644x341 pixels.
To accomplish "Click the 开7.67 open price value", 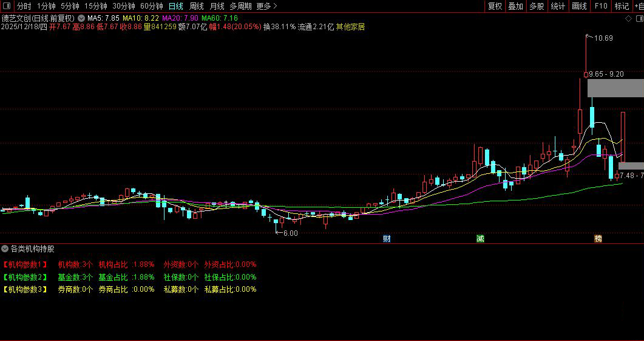I will click(x=60, y=27).
